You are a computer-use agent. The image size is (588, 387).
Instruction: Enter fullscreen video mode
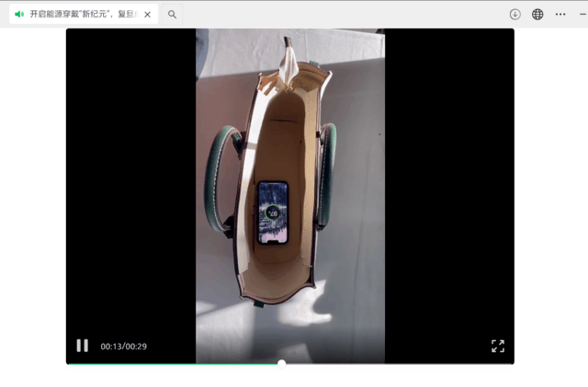pos(498,346)
